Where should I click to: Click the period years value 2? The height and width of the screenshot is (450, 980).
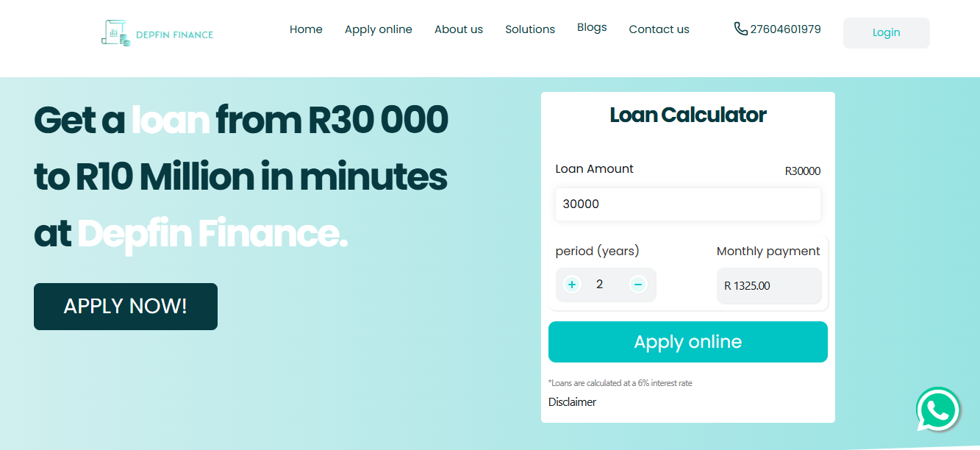[x=600, y=285]
